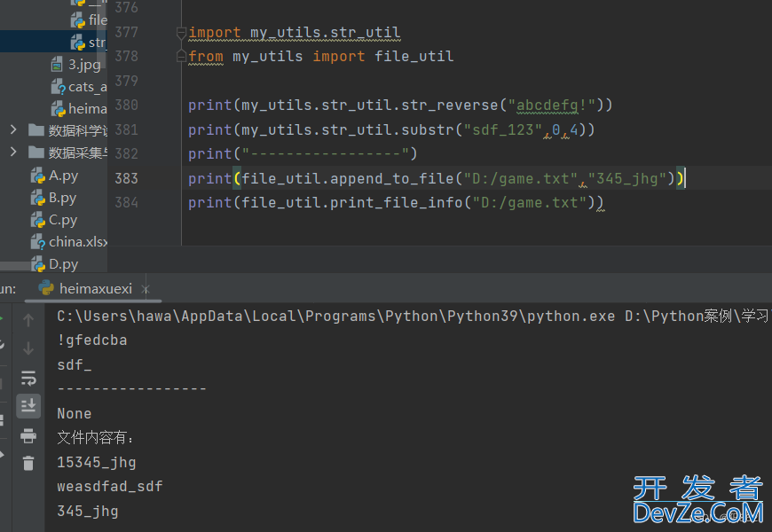Click the "15345_jhg" output line
This screenshot has height=532, width=772.
click(97, 463)
